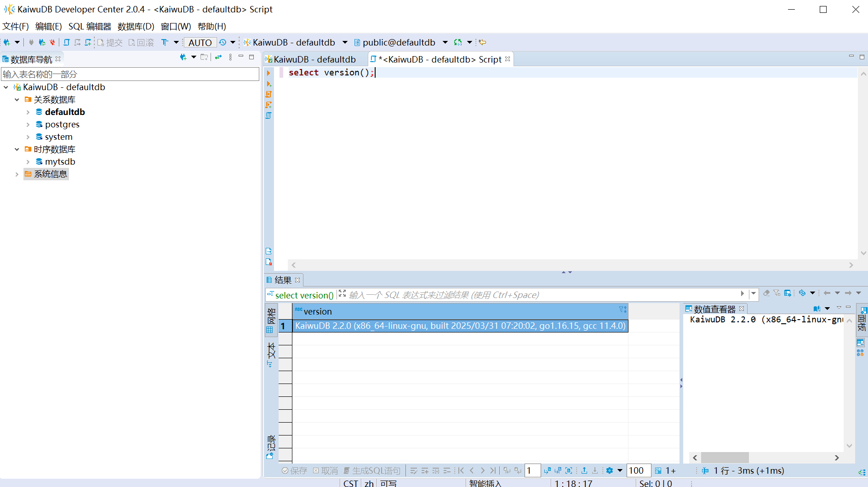Click the 保存 button in results toolbar
Screen dimensions: 868x487
point(294,470)
